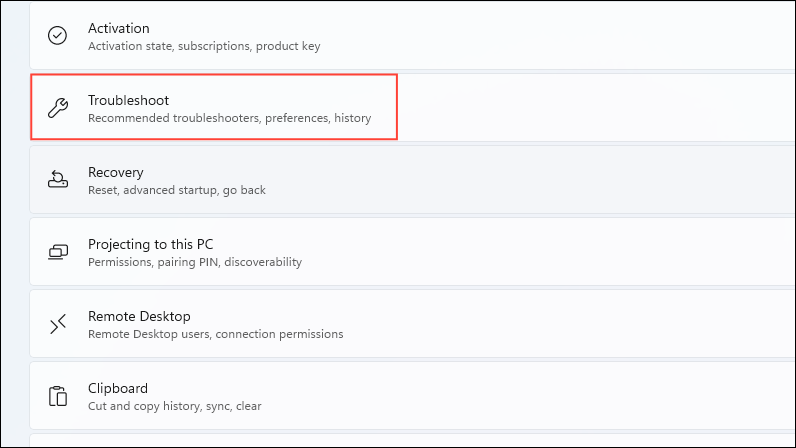Click the Projecting to this PC icon

[58, 252]
